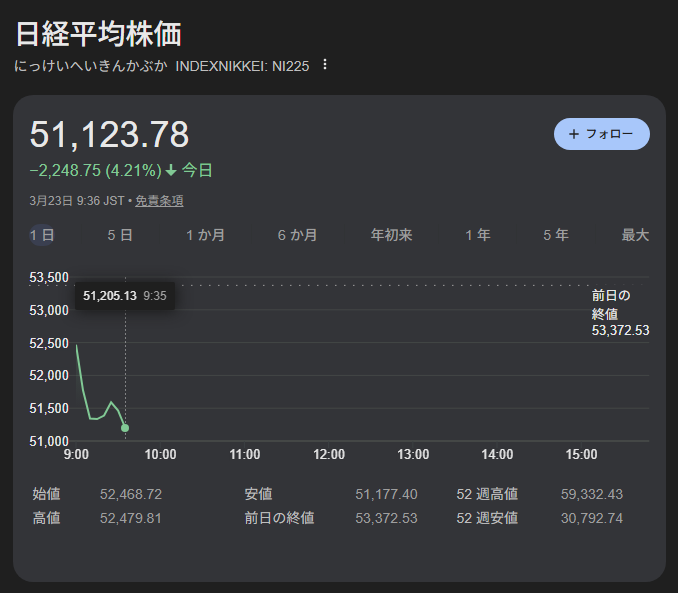Click the green dot on chart line

tap(125, 428)
